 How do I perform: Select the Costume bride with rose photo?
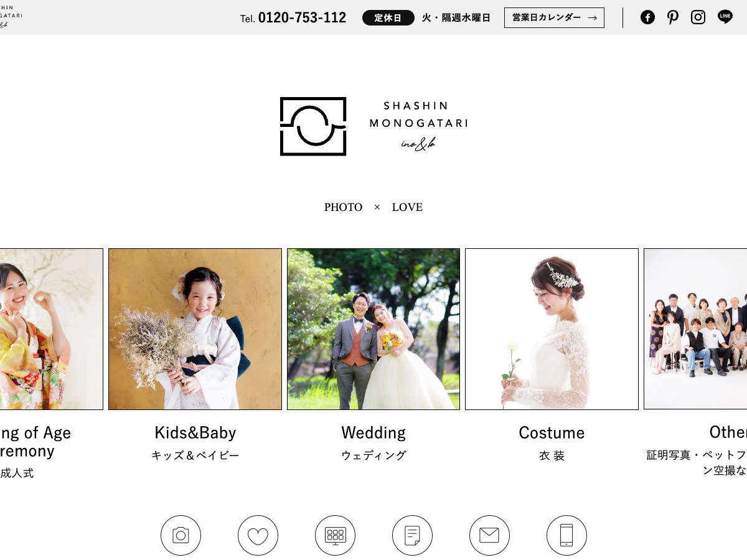tap(552, 329)
